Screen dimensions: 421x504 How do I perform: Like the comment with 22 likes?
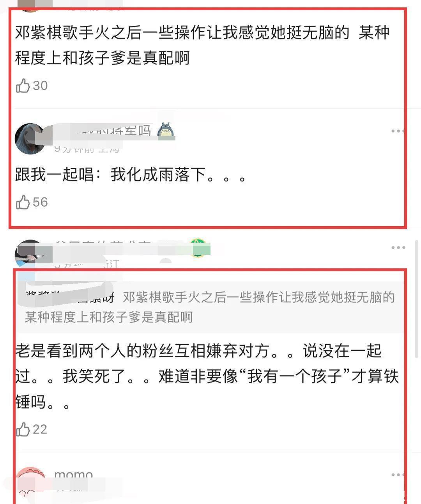coord(23,429)
